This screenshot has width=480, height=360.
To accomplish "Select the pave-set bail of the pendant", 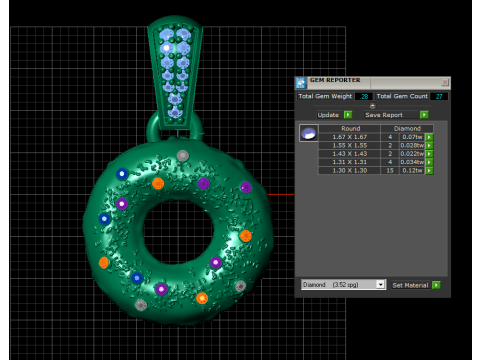I will (x=175, y=73).
